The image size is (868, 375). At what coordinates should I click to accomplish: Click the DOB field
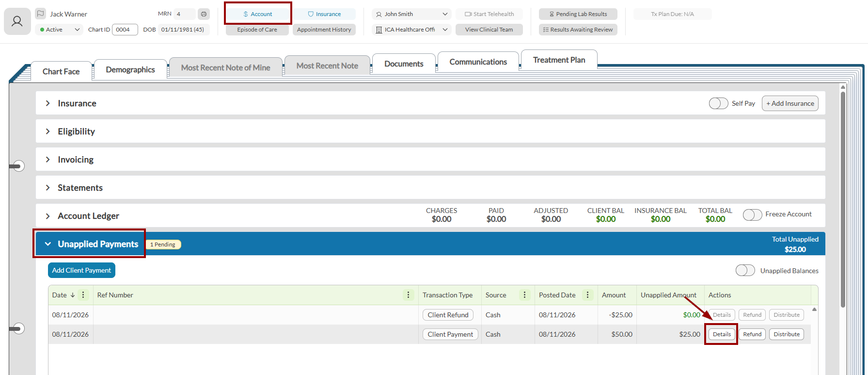183,30
